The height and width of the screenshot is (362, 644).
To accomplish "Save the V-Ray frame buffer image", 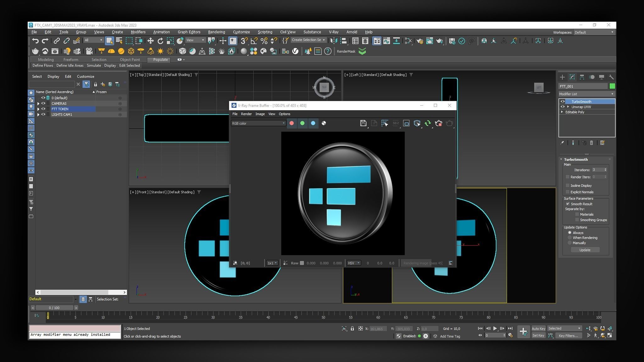I will pos(363,123).
